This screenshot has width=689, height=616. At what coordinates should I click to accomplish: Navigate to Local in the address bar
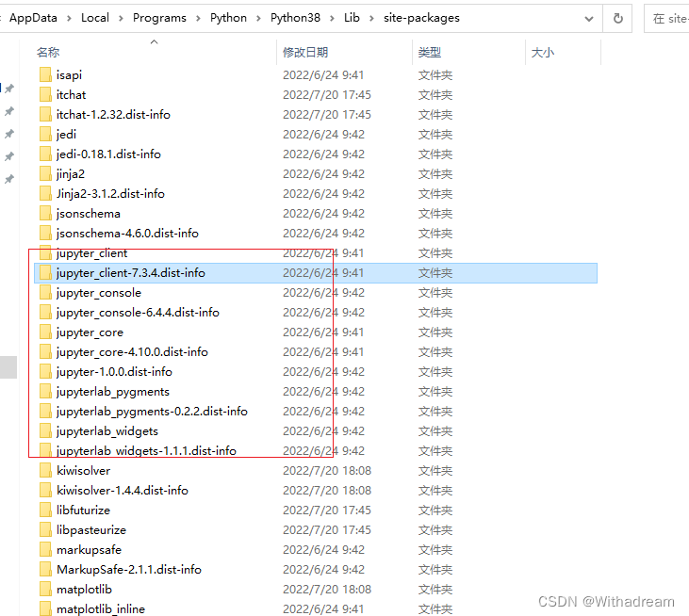(x=95, y=18)
